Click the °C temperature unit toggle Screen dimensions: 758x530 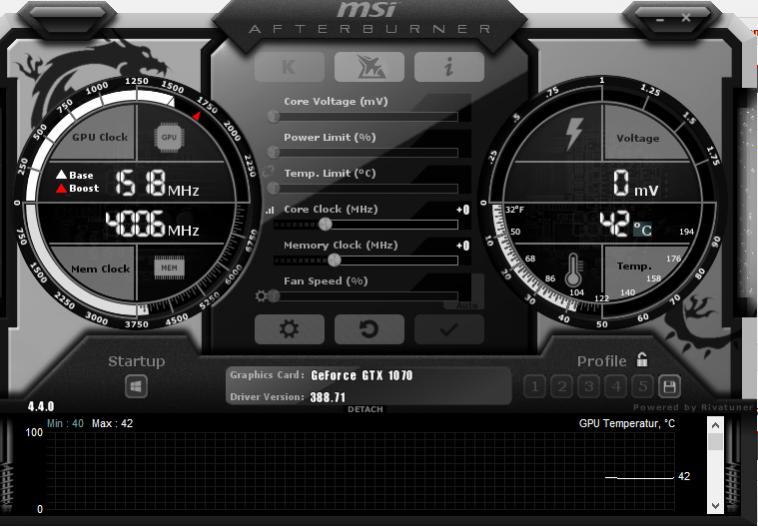[643, 229]
